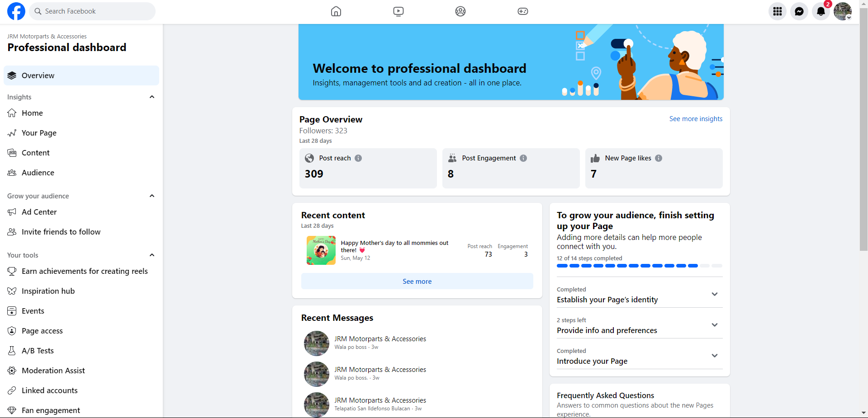The image size is (868, 418).
Task: Click the Content sidebar icon
Action: (x=12, y=153)
